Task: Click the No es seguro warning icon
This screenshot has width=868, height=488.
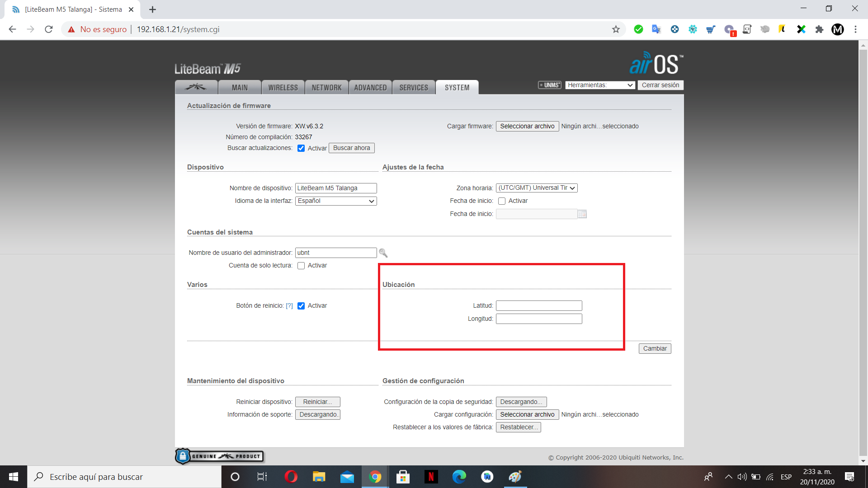Action: point(71,29)
